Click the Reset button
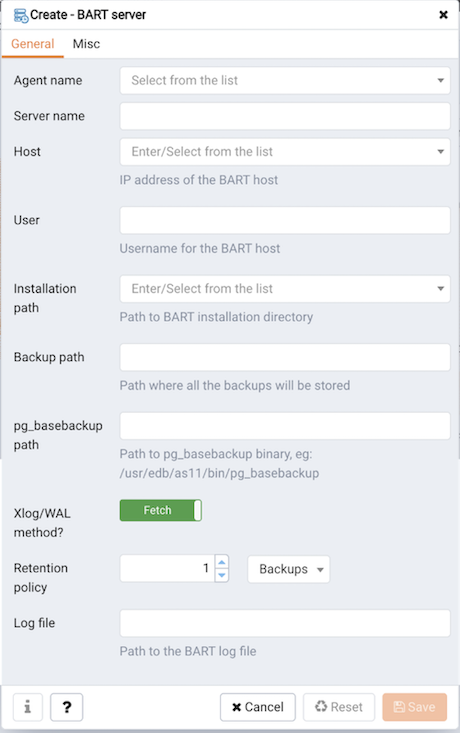 339,707
